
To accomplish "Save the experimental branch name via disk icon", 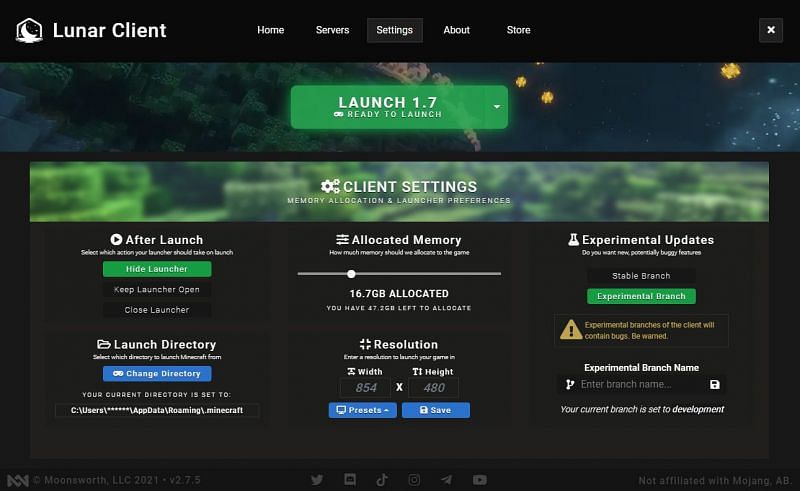I will point(714,384).
